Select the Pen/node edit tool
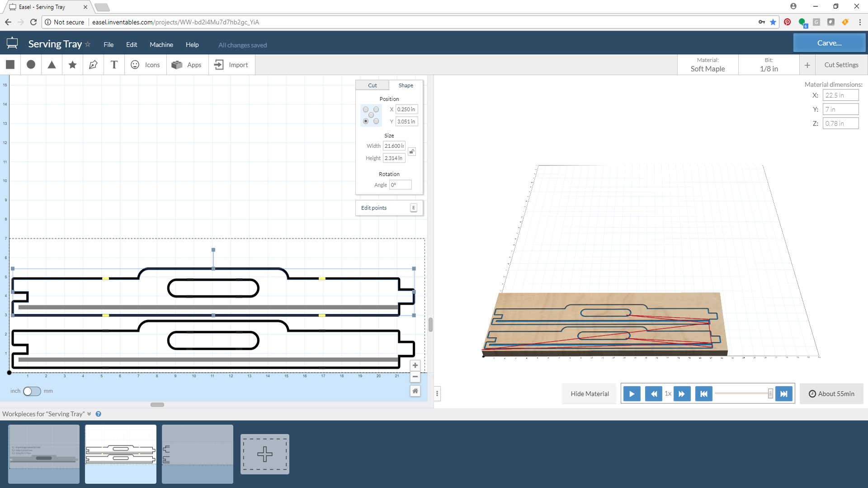The image size is (868, 488). point(93,64)
